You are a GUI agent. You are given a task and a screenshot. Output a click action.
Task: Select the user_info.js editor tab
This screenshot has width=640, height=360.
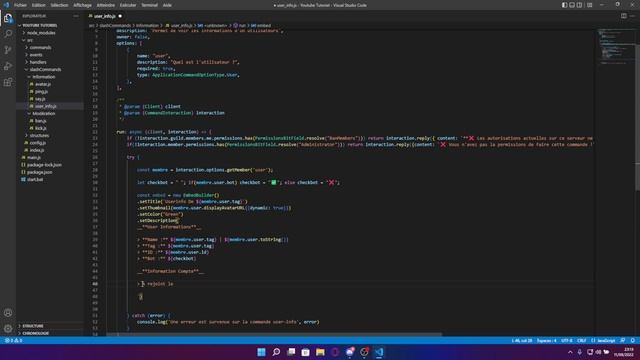[105, 16]
